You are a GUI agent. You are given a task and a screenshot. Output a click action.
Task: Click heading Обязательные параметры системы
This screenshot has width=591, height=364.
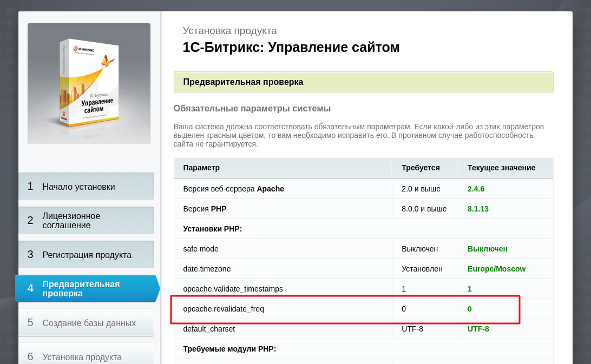[x=252, y=109]
